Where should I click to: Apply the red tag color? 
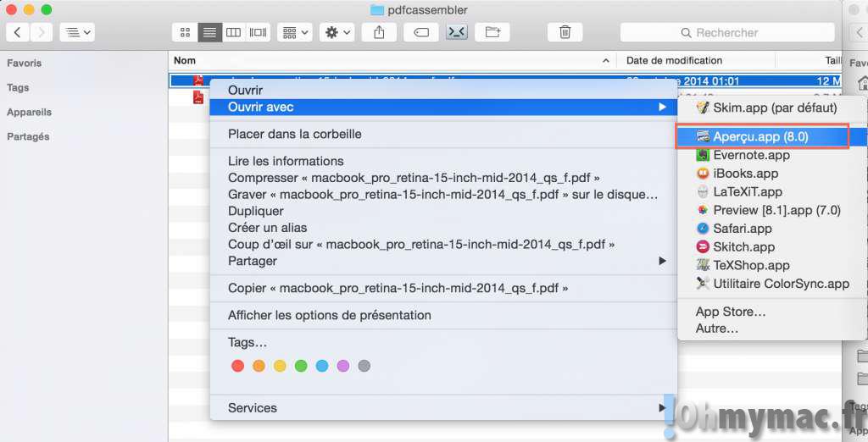tap(238, 366)
